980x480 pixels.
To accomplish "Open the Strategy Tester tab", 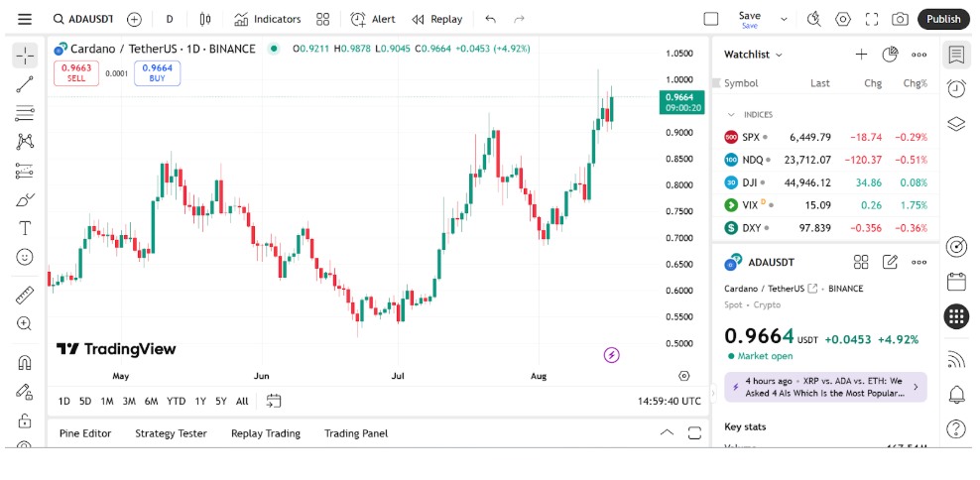I will [171, 433].
